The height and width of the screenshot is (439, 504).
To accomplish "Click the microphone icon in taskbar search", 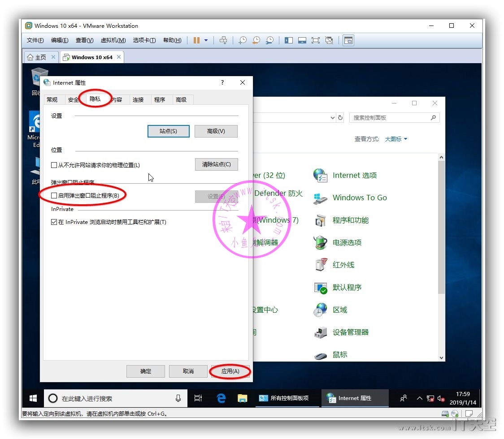I will 178,399.
